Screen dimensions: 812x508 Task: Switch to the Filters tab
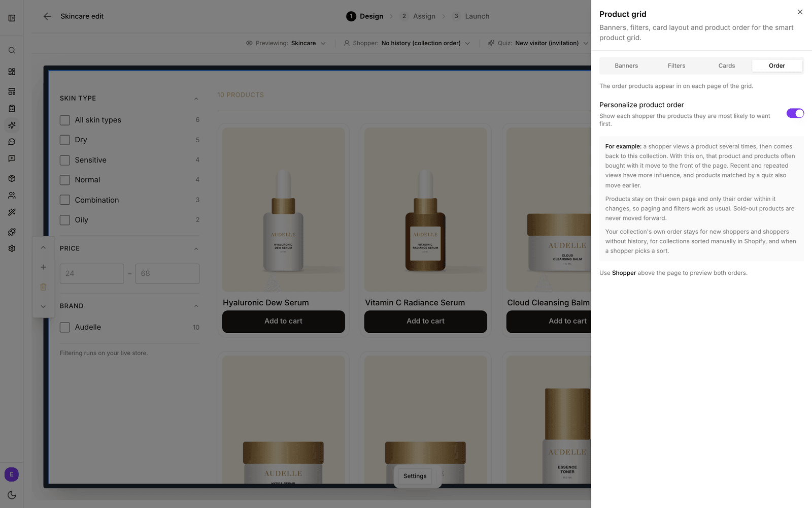[676, 66]
